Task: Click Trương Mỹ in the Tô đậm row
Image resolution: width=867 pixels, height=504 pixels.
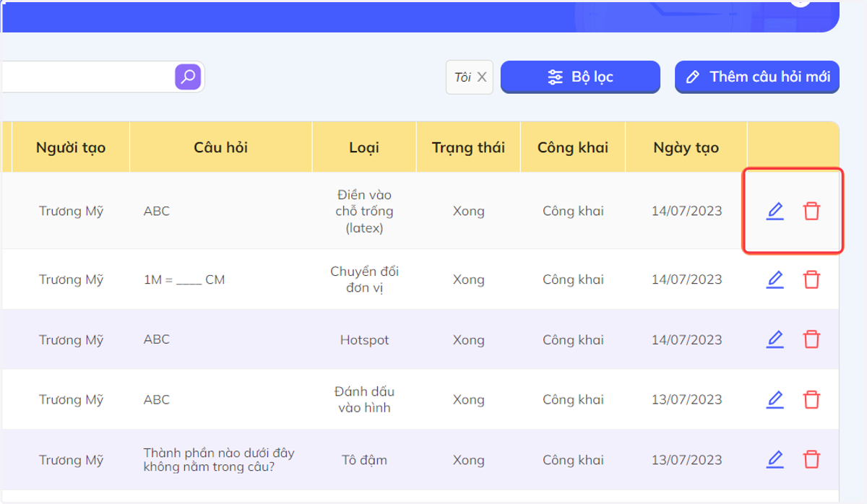Action: tap(71, 460)
